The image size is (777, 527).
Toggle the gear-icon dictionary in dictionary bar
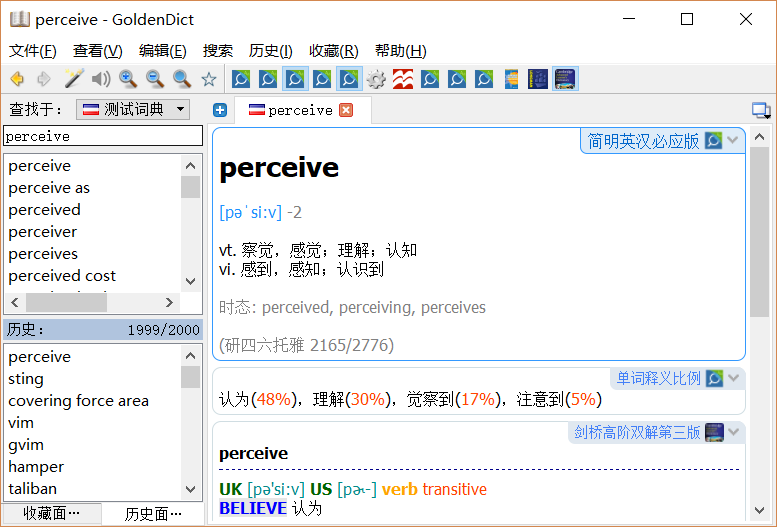(x=376, y=79)
